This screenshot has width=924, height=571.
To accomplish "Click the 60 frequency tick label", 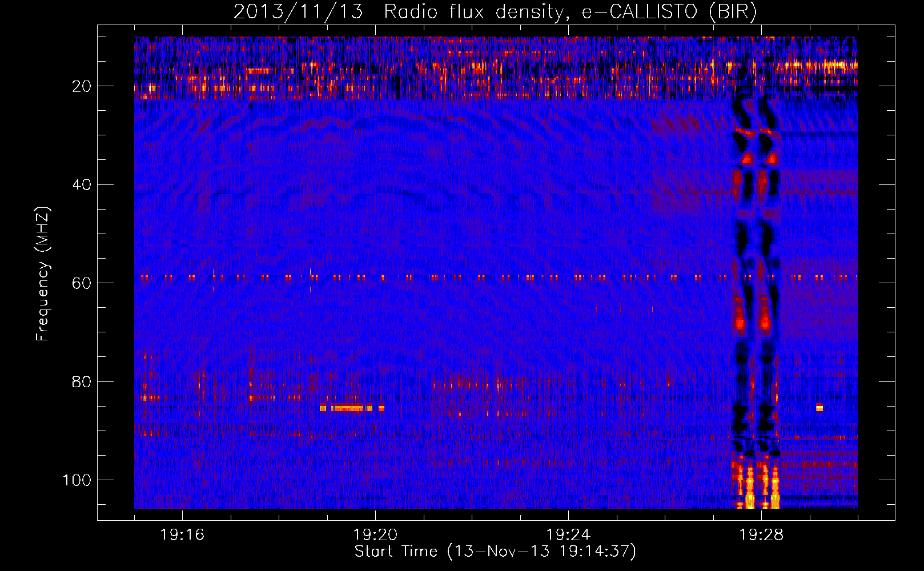I will [x=82, y=283].
